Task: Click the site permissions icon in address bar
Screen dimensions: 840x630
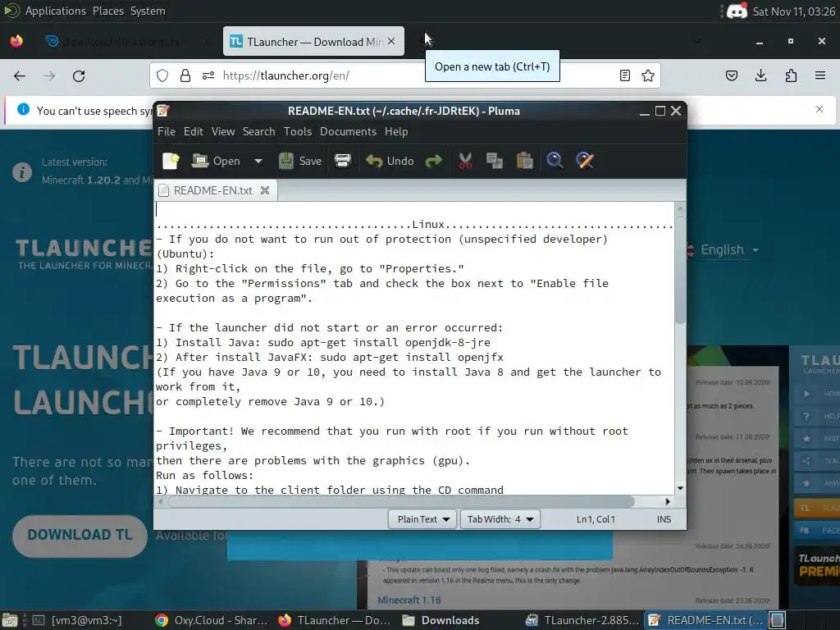Action: pos(208,75)
